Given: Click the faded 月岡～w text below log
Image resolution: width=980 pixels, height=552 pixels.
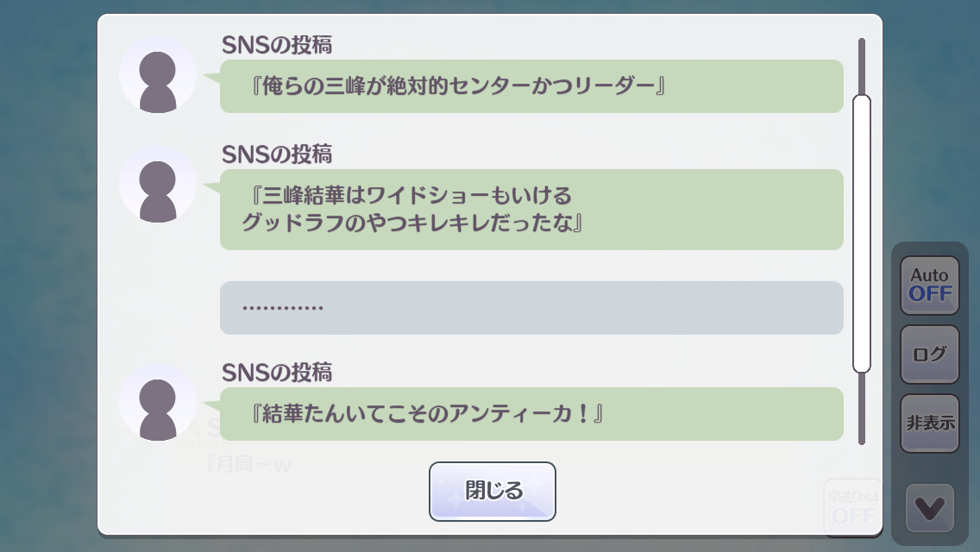Looking at the screenshot, I should click(x=248, y=466).
